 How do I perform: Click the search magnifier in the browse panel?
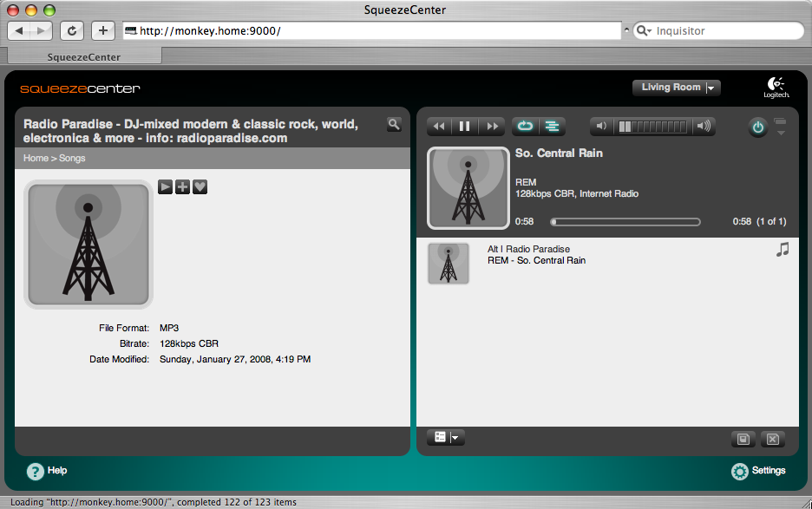[394, 125]
